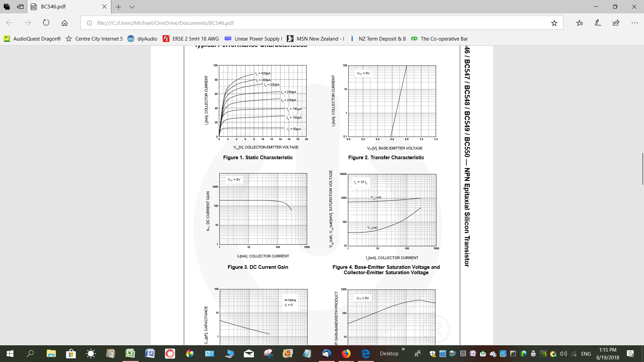
Task: Open the Action Center notifications
Action: click(x=630, y=354)
